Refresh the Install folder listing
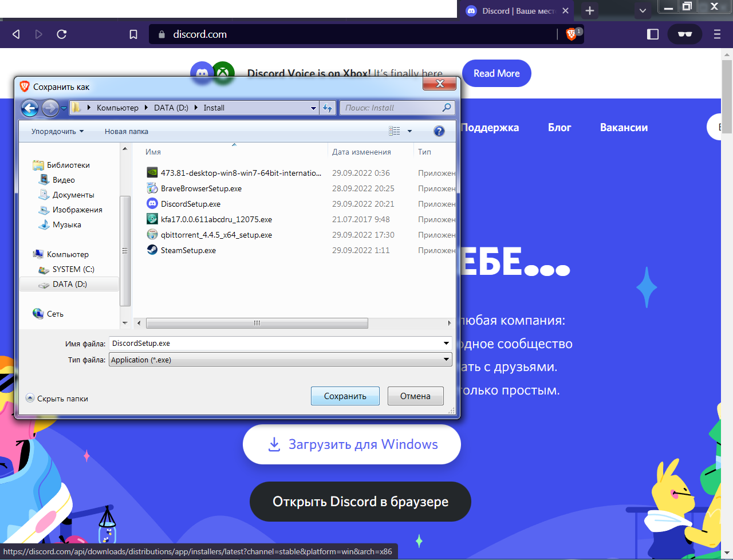Screen dimensions: 733x560 click(x=328, y=108)
